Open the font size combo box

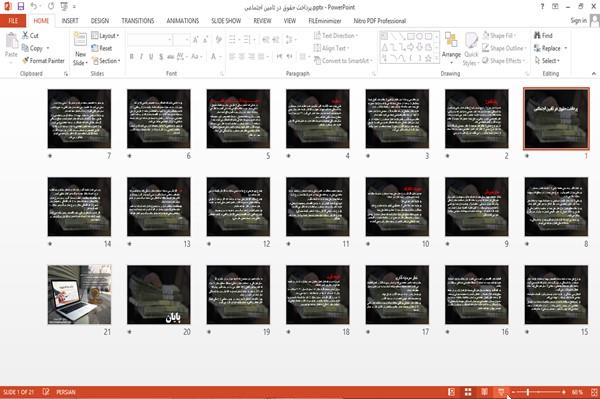pos(181,39)
